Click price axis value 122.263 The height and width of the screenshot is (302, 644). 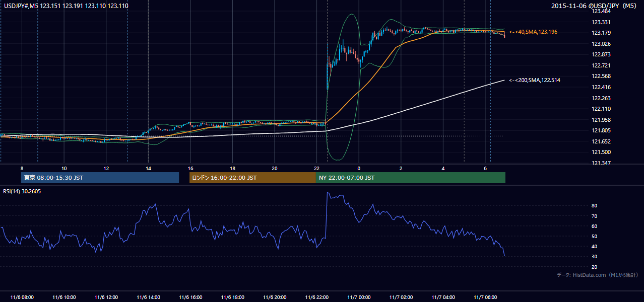[x=601, y=98]
